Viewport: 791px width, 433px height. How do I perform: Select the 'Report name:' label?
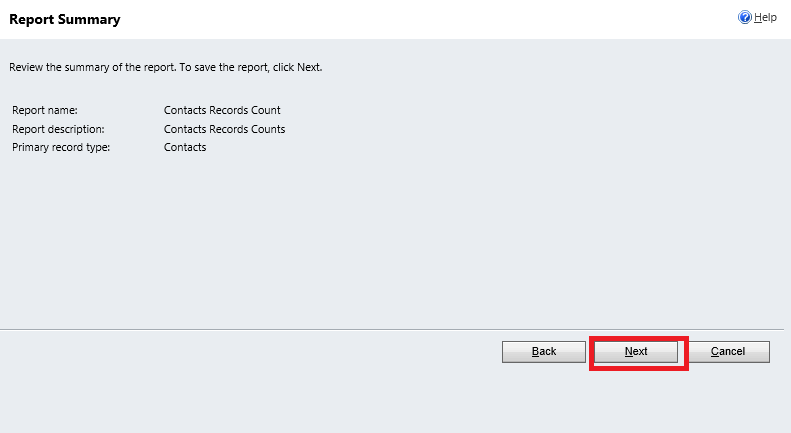tap(45, 110)
